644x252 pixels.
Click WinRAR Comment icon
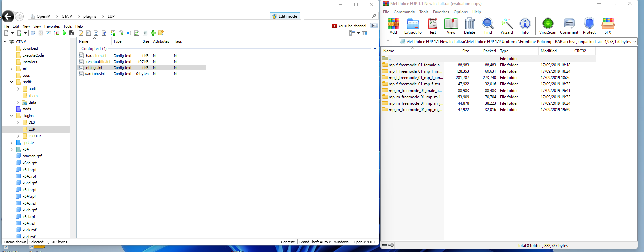point(569,26)
